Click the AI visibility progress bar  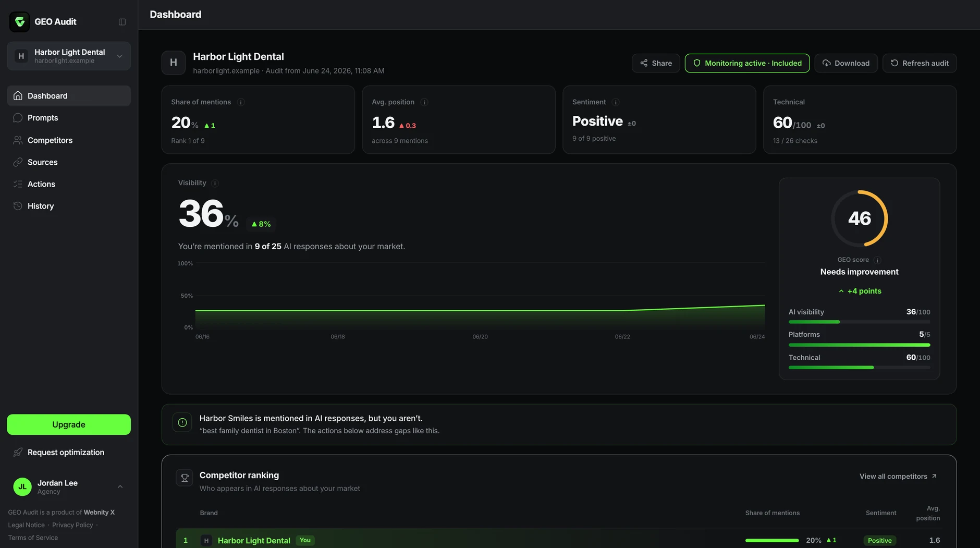[859, 322]
